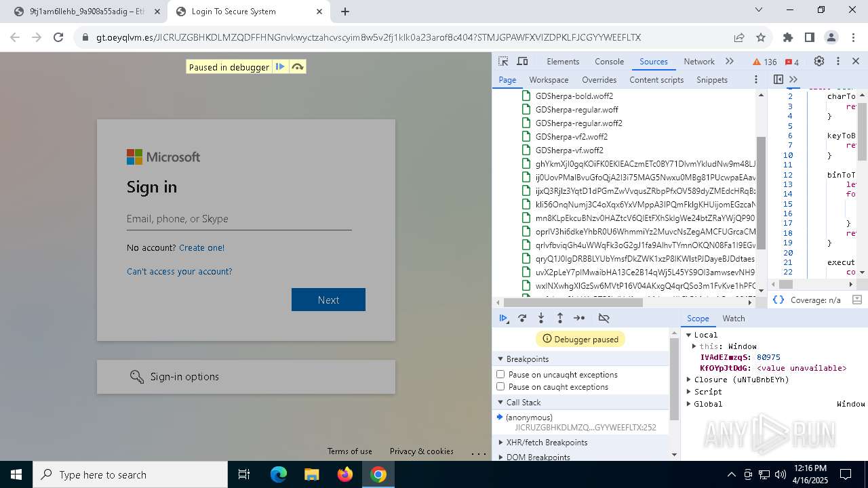Switch to the Console tab
The width and height of the screenshot is (868, 488).
click(609, 61)
